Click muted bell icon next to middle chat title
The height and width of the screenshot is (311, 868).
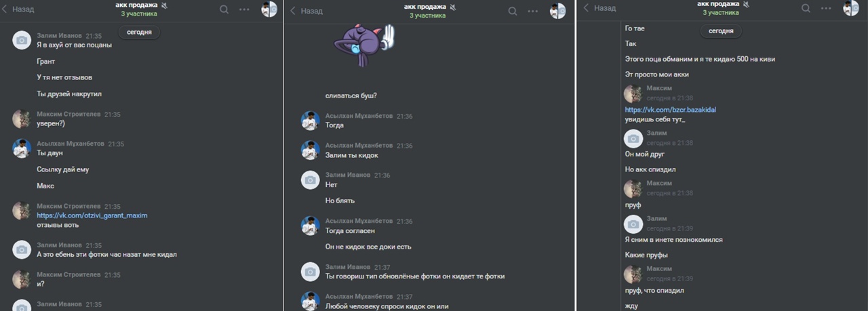(454, 7)
